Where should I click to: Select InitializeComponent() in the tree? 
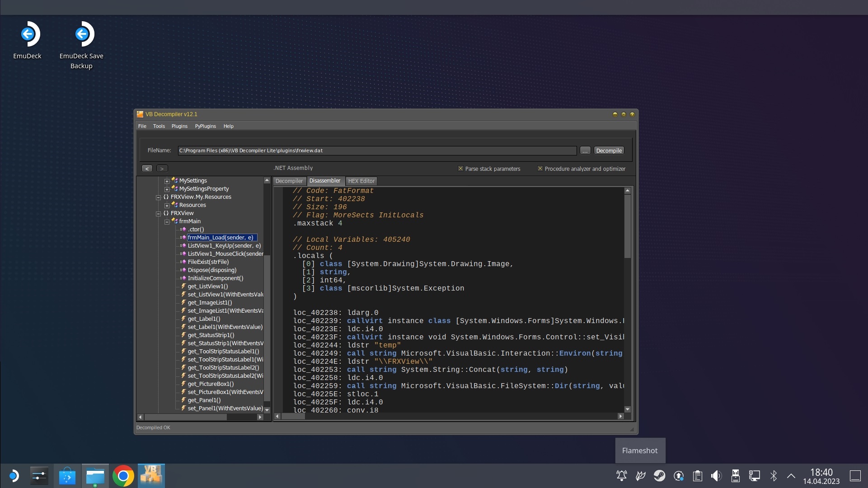(216, 278)
